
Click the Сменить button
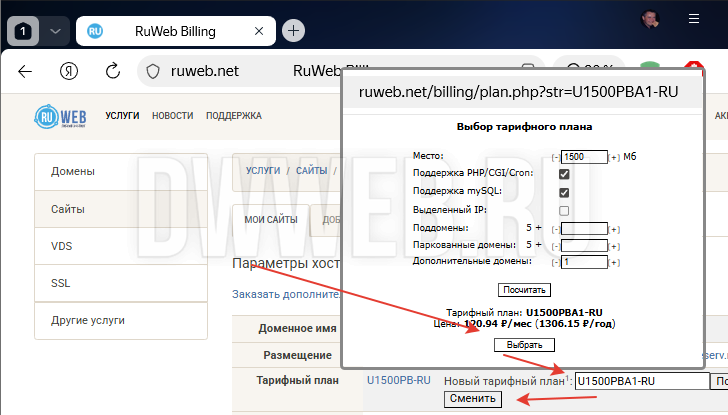[x=472, y=399]
